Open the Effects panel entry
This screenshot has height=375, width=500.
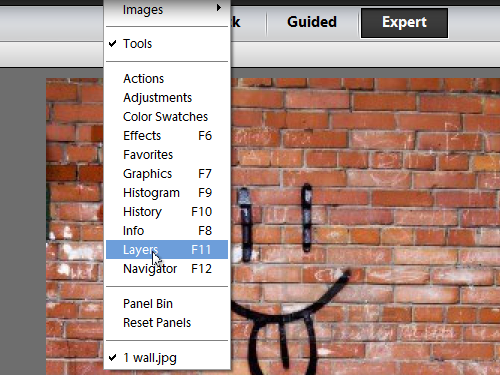(167, 136)
